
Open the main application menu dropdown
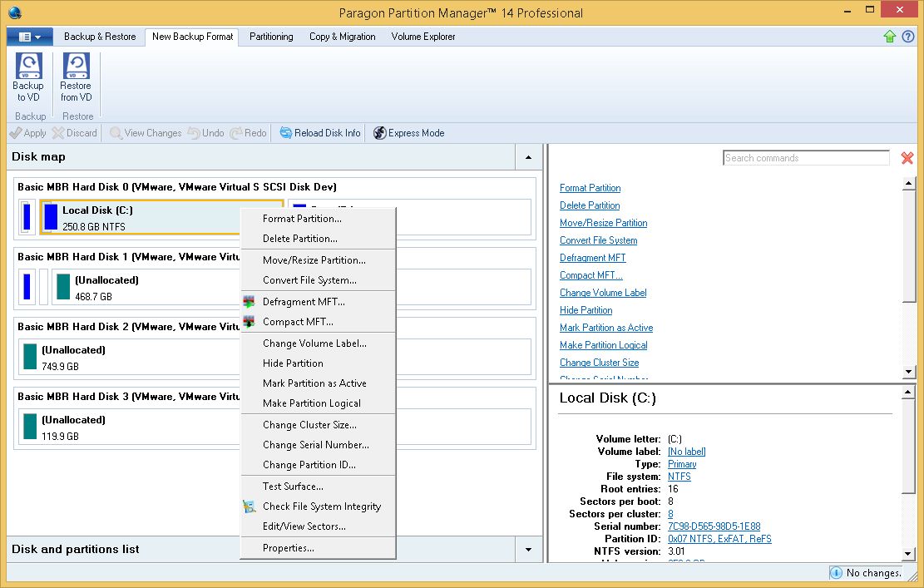(29, 37)
